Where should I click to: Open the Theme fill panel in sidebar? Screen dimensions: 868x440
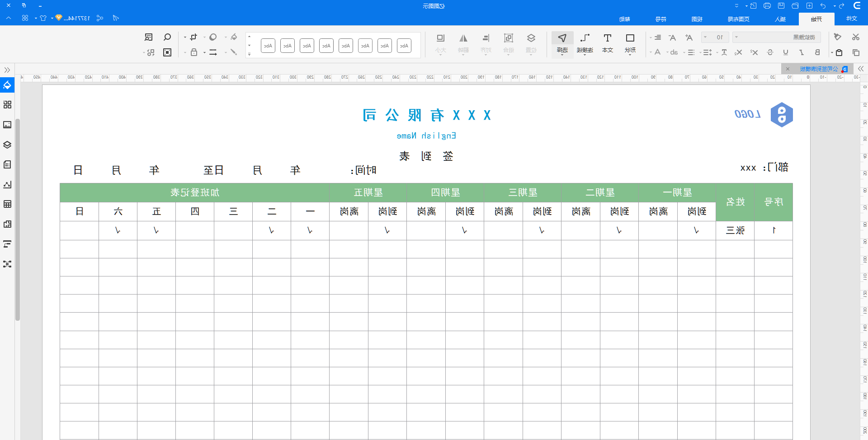coord(7,85)
